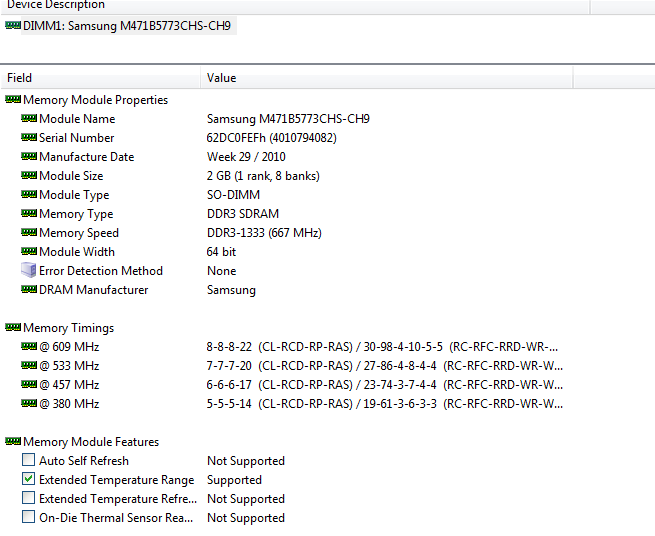
Task: Click the Module Size row icon
Action: [x=29, y=175]
